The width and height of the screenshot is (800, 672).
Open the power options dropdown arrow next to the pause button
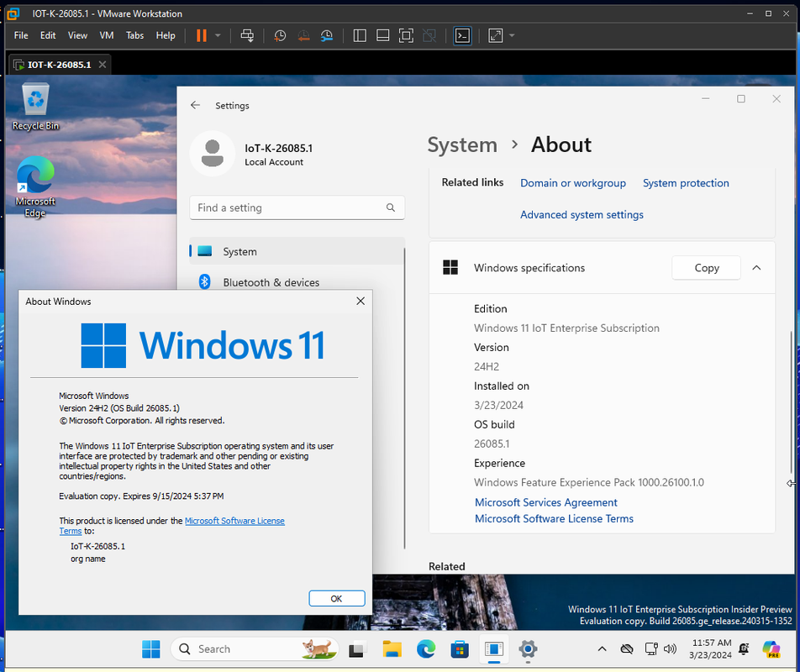coord(218,35)
